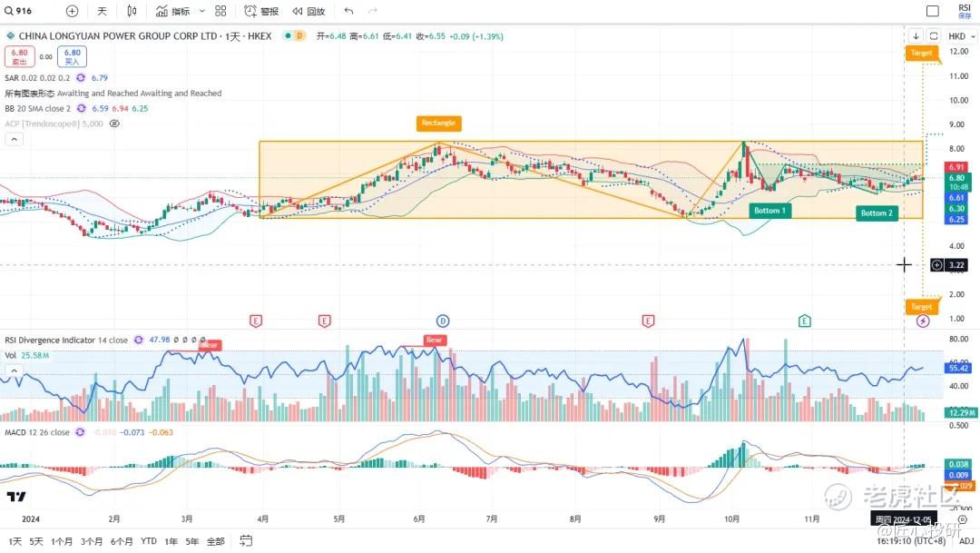
Task: Create a 警报 alert
Action: (261, 11)
